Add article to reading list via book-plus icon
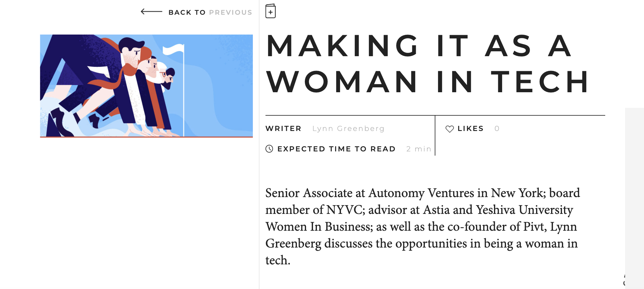644x289 pixels. 271,11
